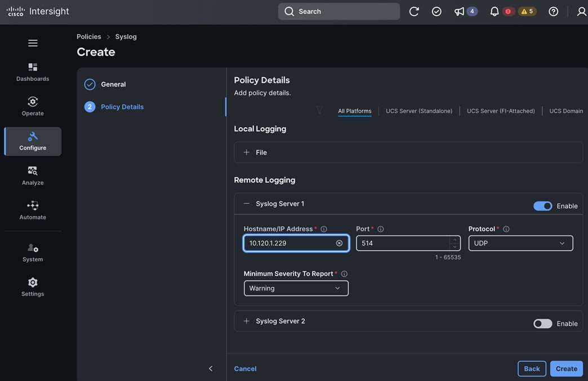Click the red critical alarm badge
The width and height of the screenshot is (588, 381).
[508, 12]
